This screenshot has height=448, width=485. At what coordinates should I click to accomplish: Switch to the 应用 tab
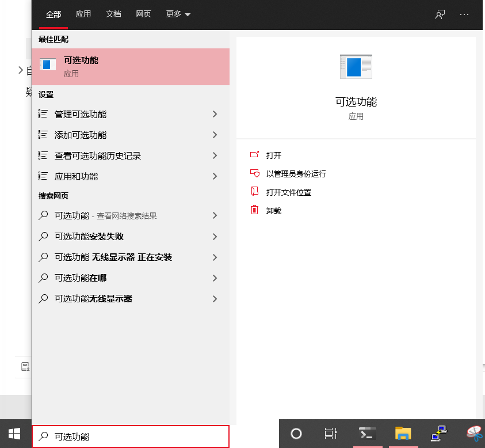(83, 14)
